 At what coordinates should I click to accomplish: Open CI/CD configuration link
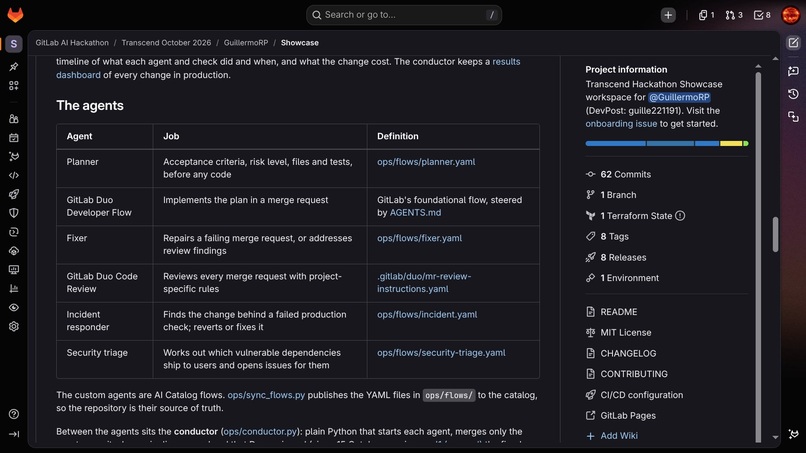pos(634,395)
